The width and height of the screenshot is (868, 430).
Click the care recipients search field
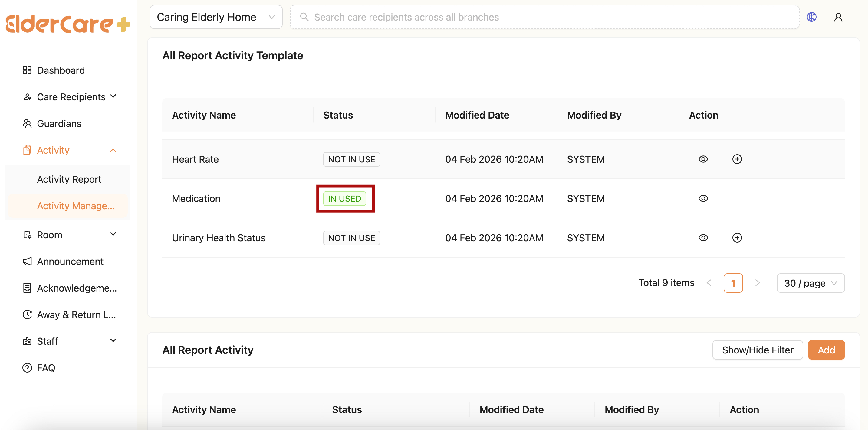[x=544, y=17]
